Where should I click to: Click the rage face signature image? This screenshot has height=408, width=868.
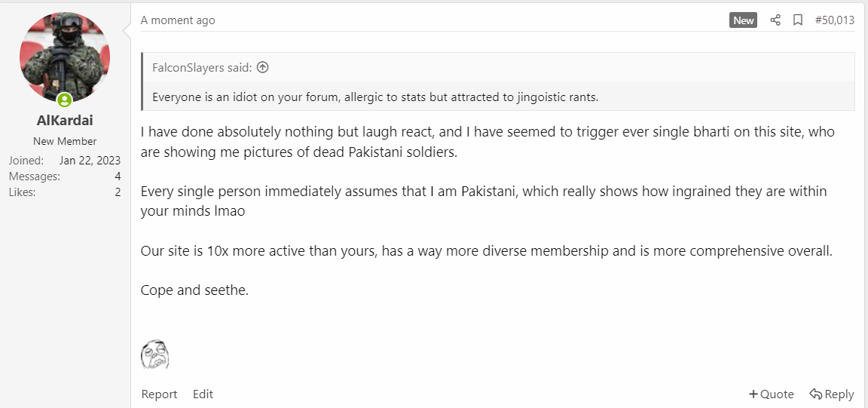pyautogui.click(x=155, y=354)
